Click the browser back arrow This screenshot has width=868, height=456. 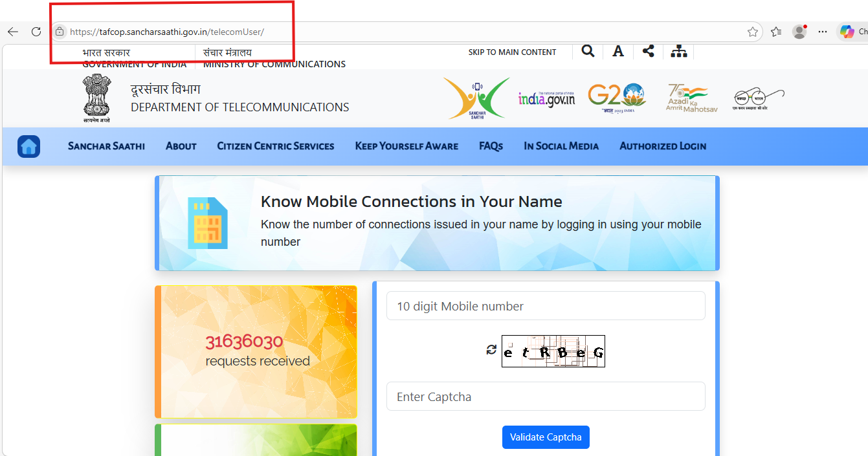pyautogui.click(x=13, y=31)
